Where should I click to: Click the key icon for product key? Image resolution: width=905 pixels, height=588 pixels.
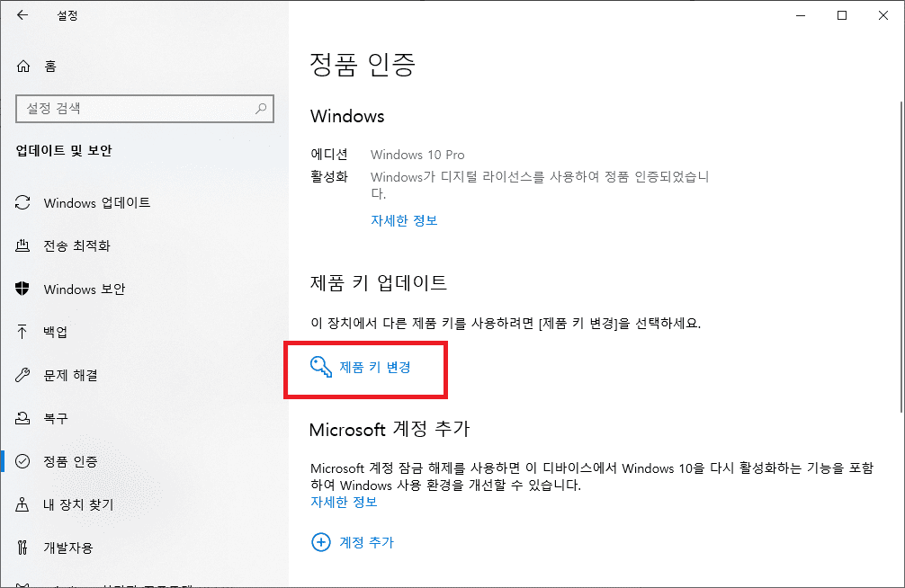point(321,367)
